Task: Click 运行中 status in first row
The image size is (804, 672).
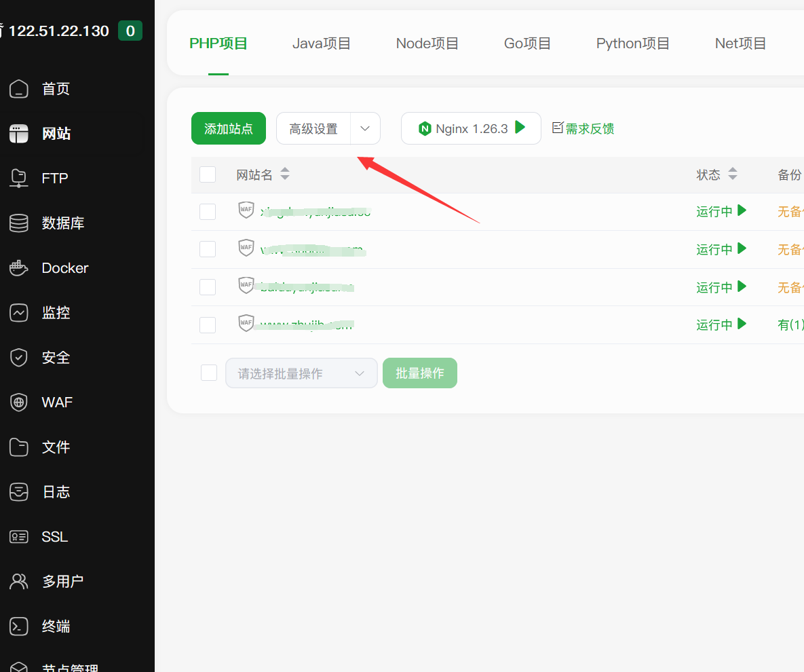Action: pos(714,211)
